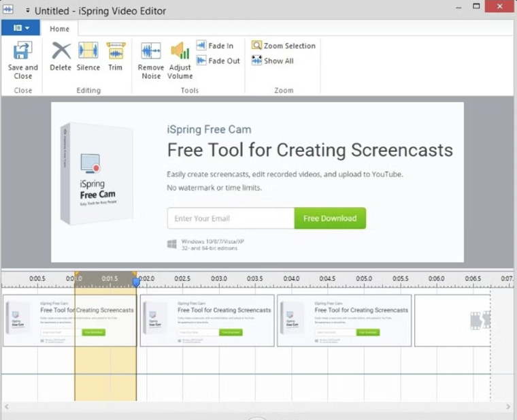Select the third video thumbnail on the timeline

(x=344, y=321)
